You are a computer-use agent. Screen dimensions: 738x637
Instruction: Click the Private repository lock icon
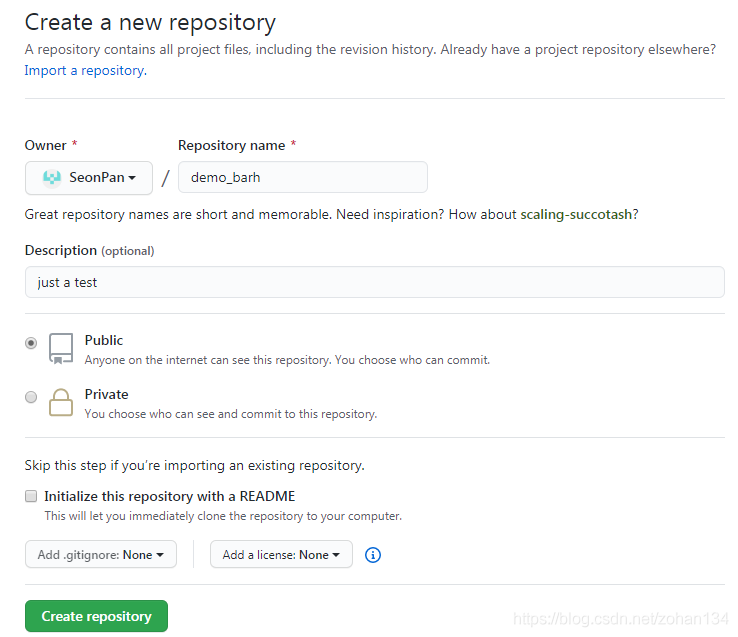(61, 402)
